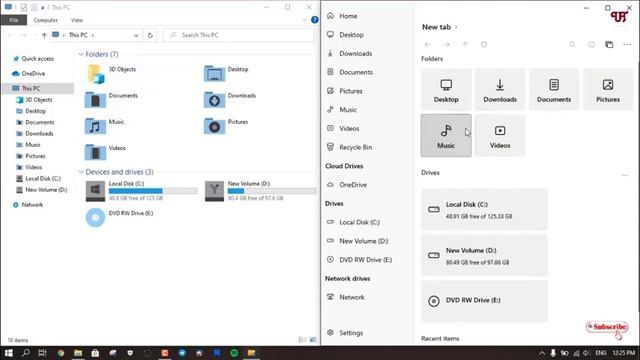
Task: Go up one level in Files app
Action: [465, 44]
